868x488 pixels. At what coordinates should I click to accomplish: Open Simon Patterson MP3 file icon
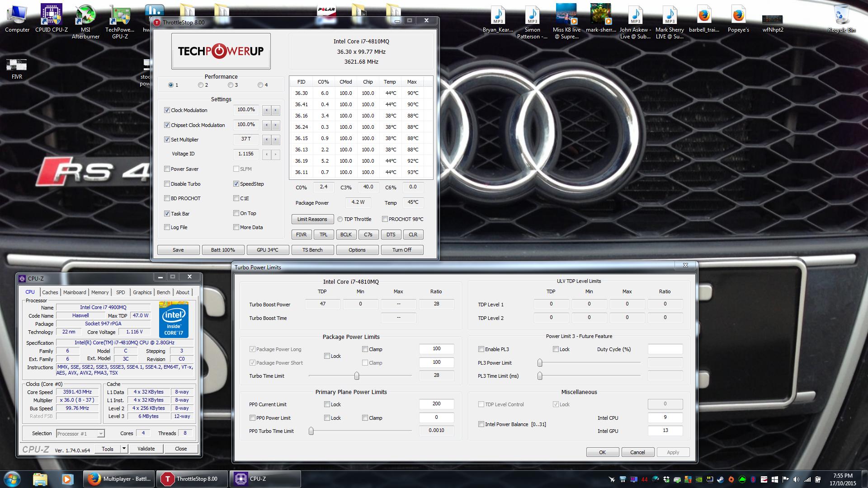pos(532,22)
